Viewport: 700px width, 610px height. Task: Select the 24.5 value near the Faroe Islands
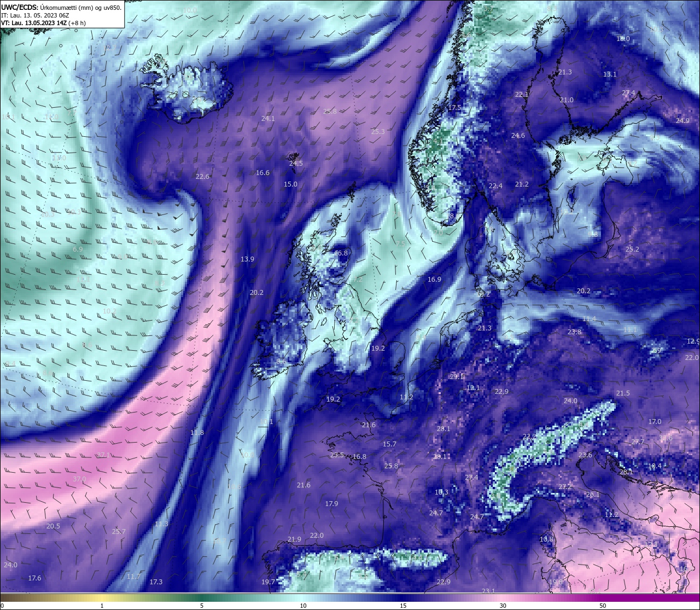[296, 164]
